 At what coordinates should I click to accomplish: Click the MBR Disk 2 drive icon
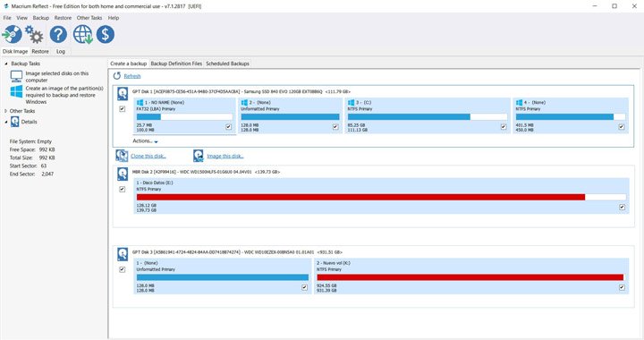[x=123, y=174]
